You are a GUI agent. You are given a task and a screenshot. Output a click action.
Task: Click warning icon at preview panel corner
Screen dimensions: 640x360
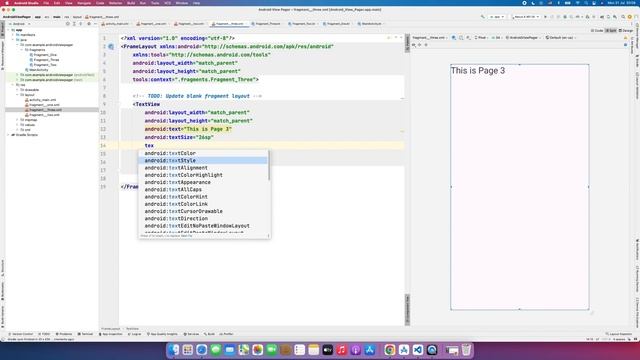[626, 38]
